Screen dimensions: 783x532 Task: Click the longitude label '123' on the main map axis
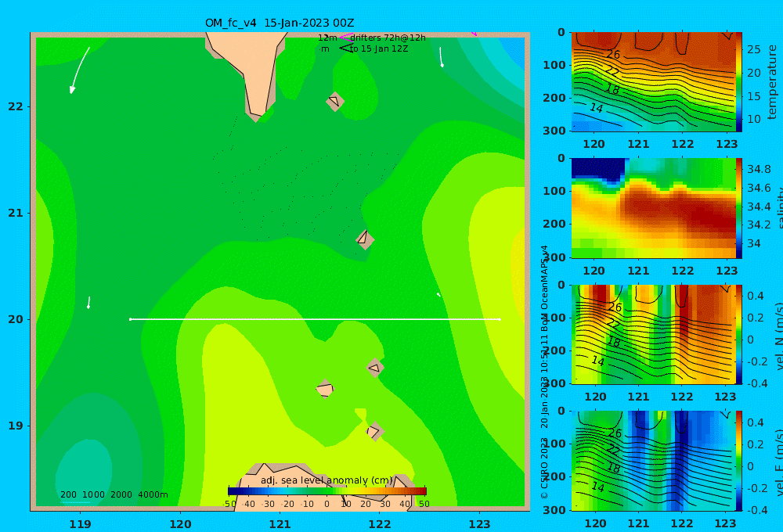(479, 524)
